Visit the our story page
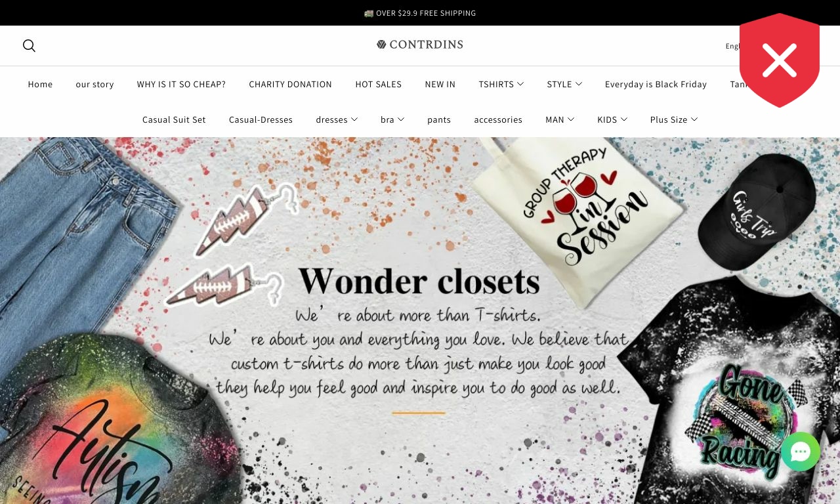The height and width of the screenshot is (504, 840). 94,84
